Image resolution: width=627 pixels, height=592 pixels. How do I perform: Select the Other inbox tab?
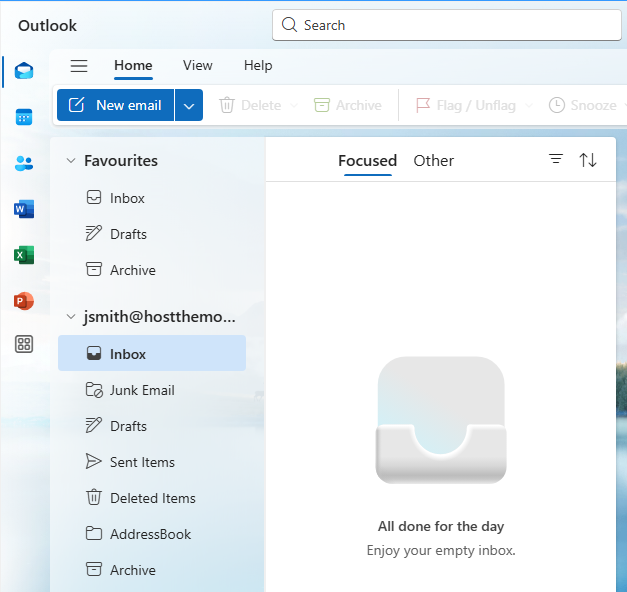[433, 160]
